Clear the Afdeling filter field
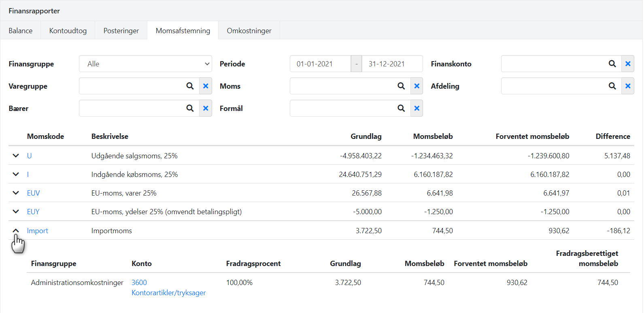The width and height of the screenshot is (644, 313). coord(628,86)
